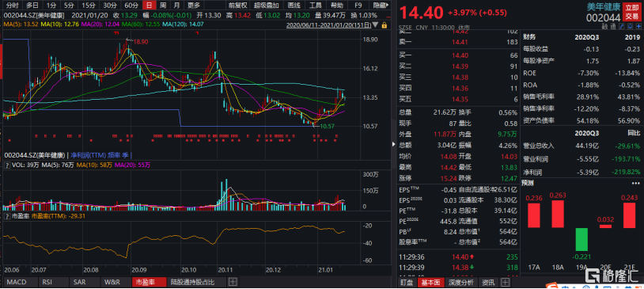The width and height of the screenshot is (644, 289).
Task: Click the MA(120): 14.07 indicator label
Action: [x=183, y=25]
